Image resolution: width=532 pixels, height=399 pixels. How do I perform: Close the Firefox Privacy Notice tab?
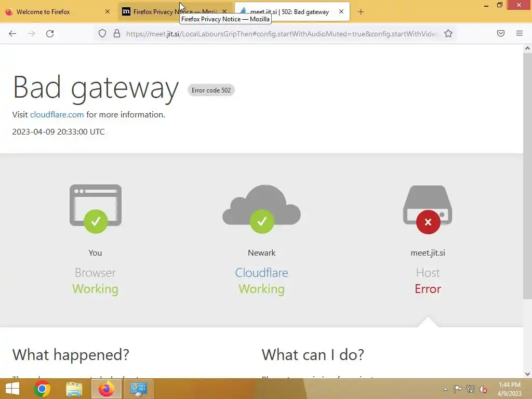pyautogui.click(x=224, y=11)
